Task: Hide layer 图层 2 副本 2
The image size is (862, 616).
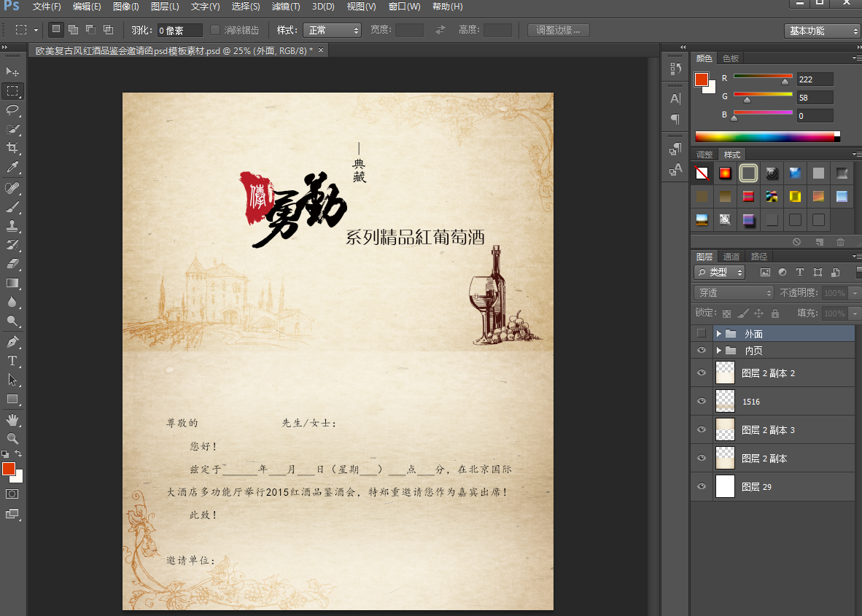Action: [702, 373]
